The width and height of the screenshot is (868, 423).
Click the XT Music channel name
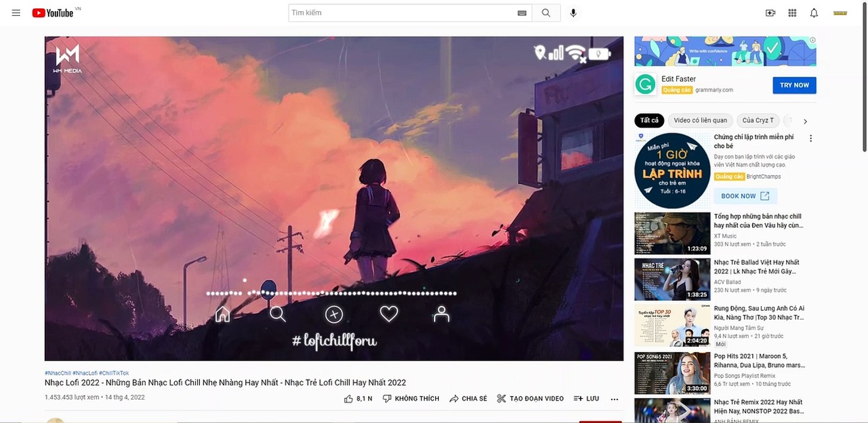[x=725, y=236]
